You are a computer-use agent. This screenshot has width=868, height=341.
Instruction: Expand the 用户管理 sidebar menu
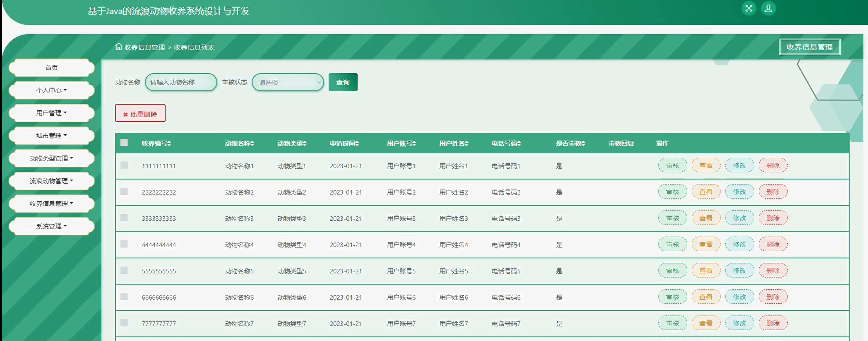coord(51,113)
